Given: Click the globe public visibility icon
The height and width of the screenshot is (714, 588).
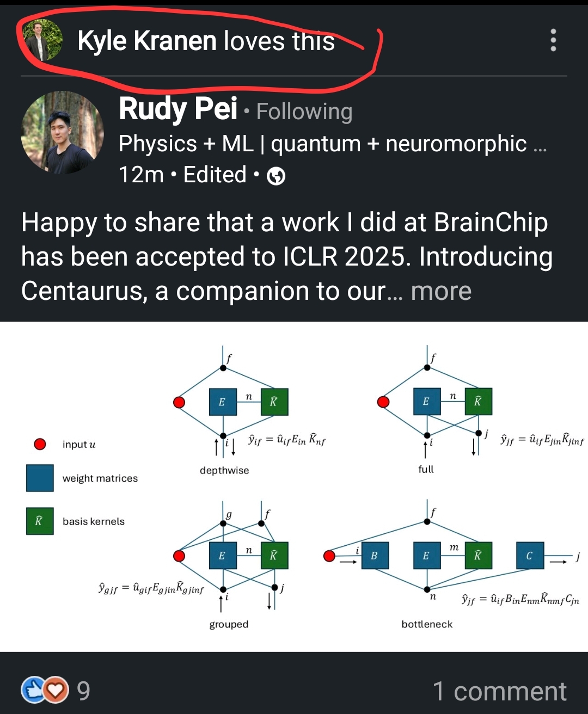Looking at the screenshot, I should [276, 176].
